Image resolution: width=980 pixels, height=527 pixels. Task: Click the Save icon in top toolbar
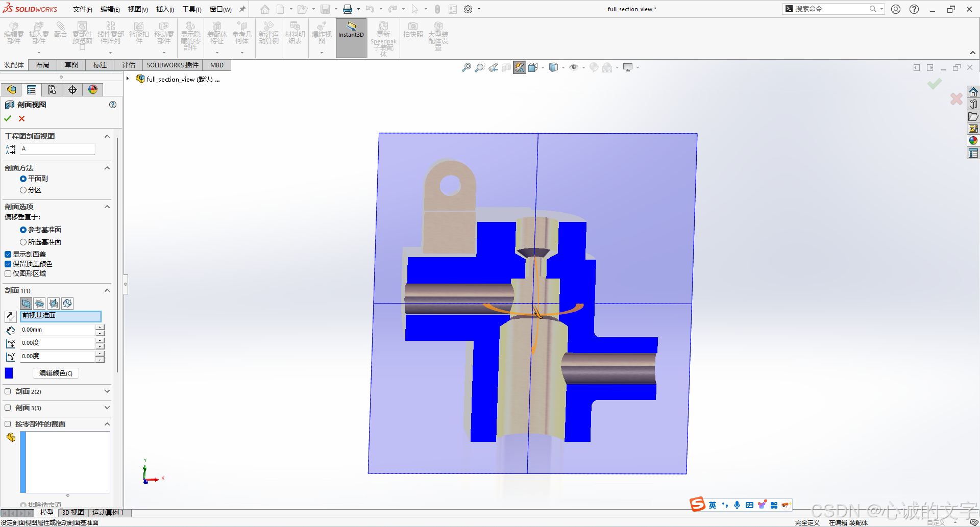[x=325, y=9]
